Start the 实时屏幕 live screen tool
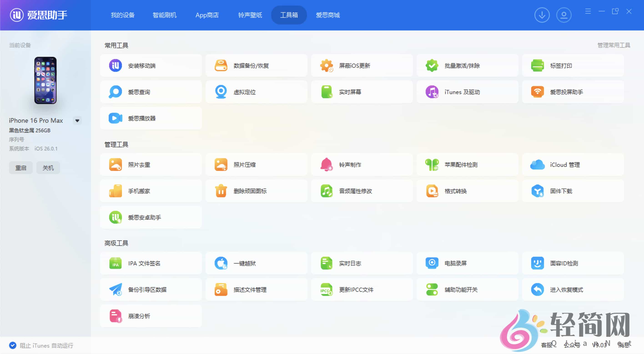Screen dimensions: 644x354 362,92
